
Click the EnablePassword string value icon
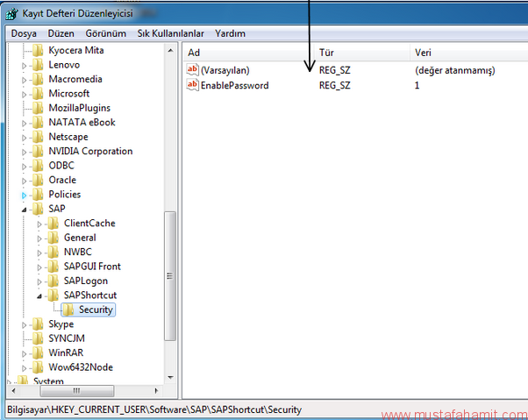point(193,85)
